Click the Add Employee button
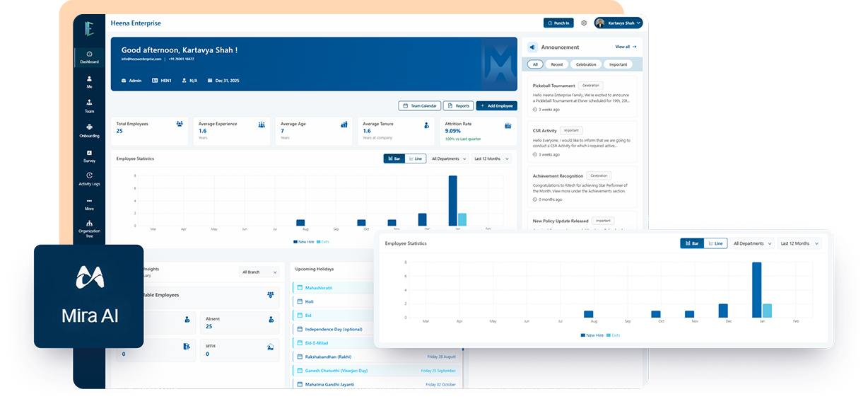 click(x=496, y=105)
